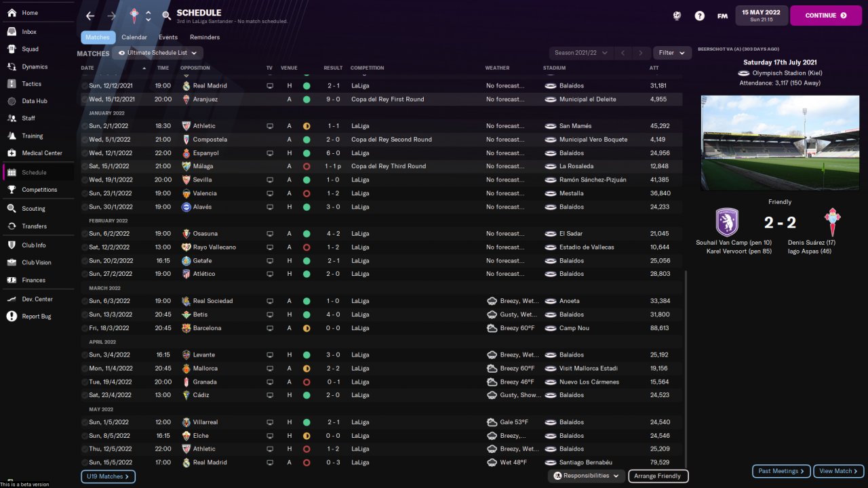
Task: Open the Responsibilities dropdown
Action: click(586, 476)
